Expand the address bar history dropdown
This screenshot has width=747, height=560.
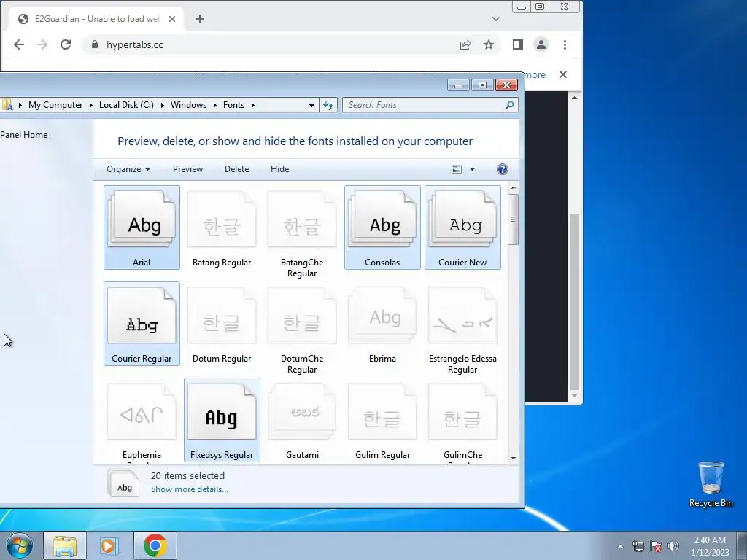pyautogui.click(x=311, y=105)
